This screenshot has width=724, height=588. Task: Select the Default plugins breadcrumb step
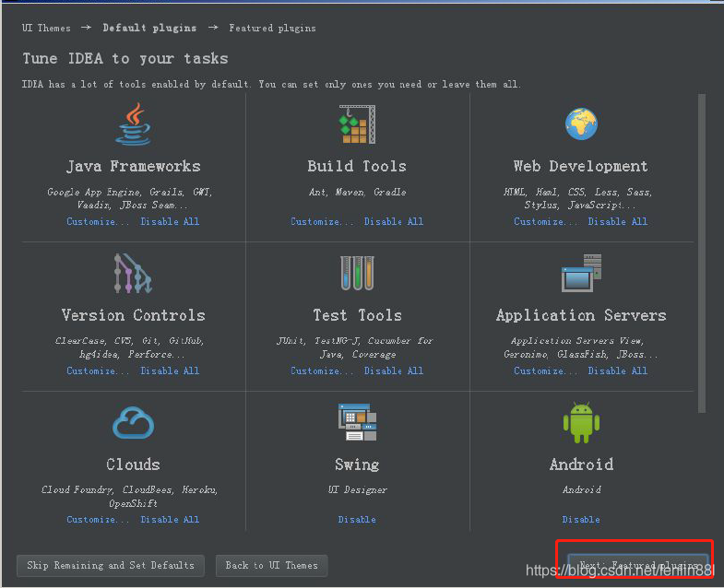[x=149, y=29]
